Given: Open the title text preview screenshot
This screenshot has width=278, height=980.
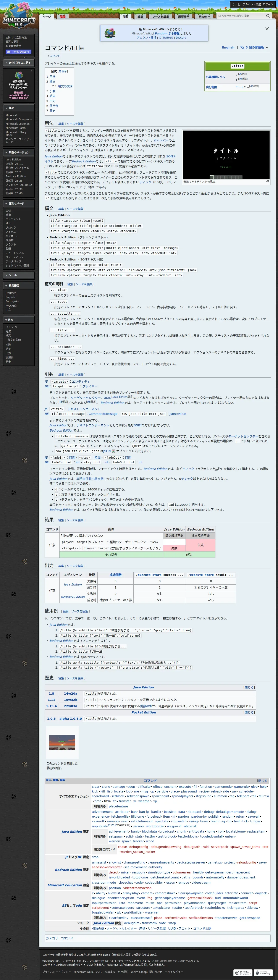Looking at the screenshot, I should (226, 155).
